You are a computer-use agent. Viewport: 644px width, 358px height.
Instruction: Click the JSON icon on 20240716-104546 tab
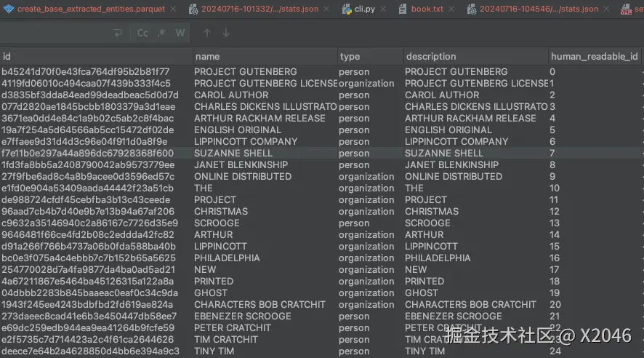tap(472, 9)
